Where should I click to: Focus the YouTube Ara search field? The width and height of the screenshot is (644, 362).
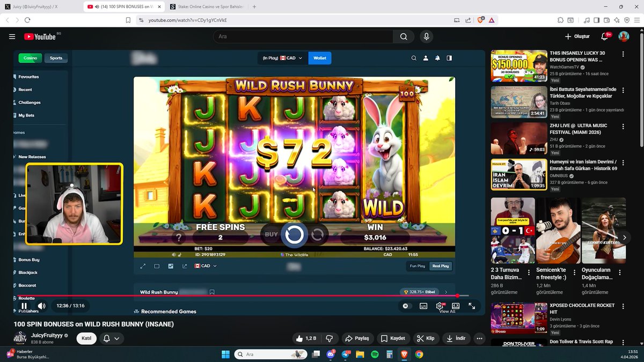coord(303,36)
